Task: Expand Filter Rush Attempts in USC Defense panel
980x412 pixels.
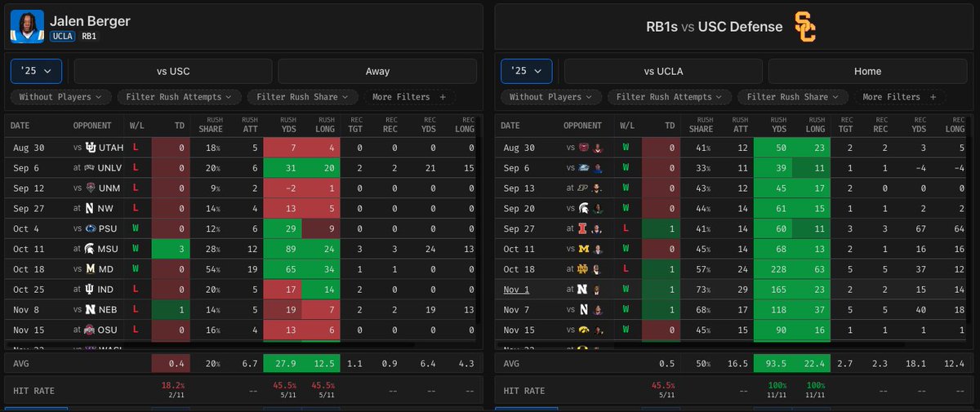Action: pos(669,97)
